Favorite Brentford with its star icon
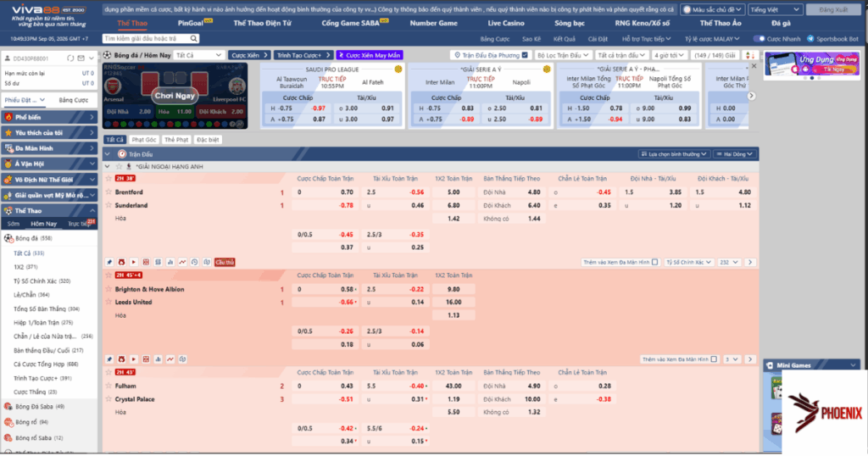The width and height of the screenshot is (868, 456). pos(109,192)
